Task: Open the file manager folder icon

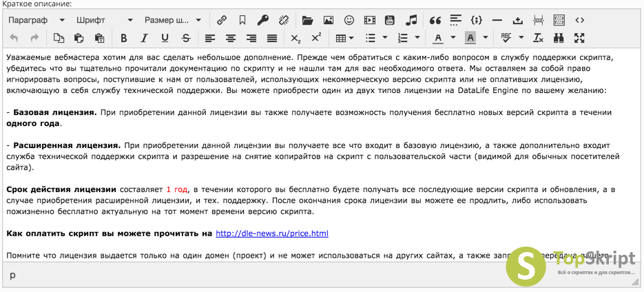Action: [x=307, y=20]
